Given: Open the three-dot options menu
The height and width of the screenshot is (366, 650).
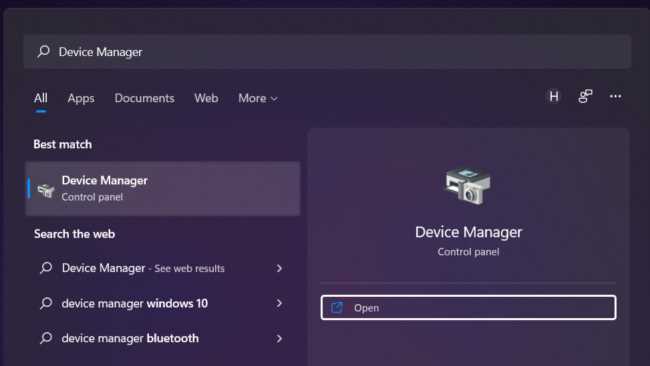Looking at the screenshot, I should point(616,97).
